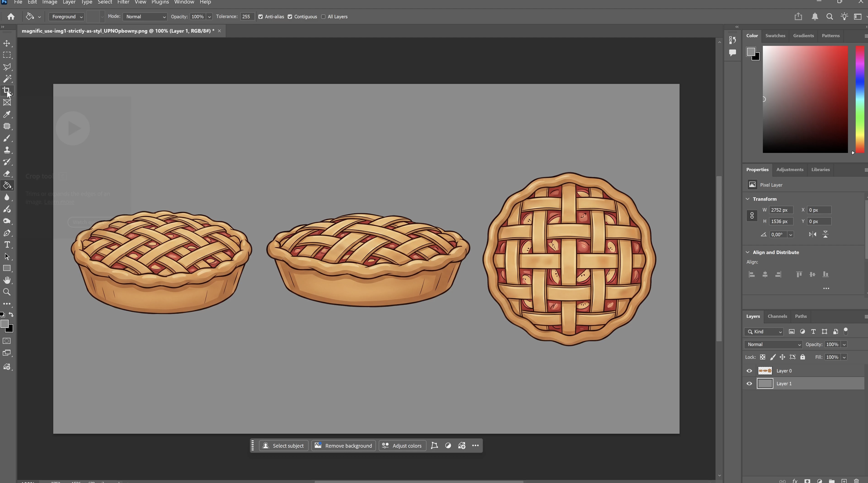The height and width of the screenshot is (483, 868).
Task: Select the Magic Wand tool
Action: tap(7, 79)
